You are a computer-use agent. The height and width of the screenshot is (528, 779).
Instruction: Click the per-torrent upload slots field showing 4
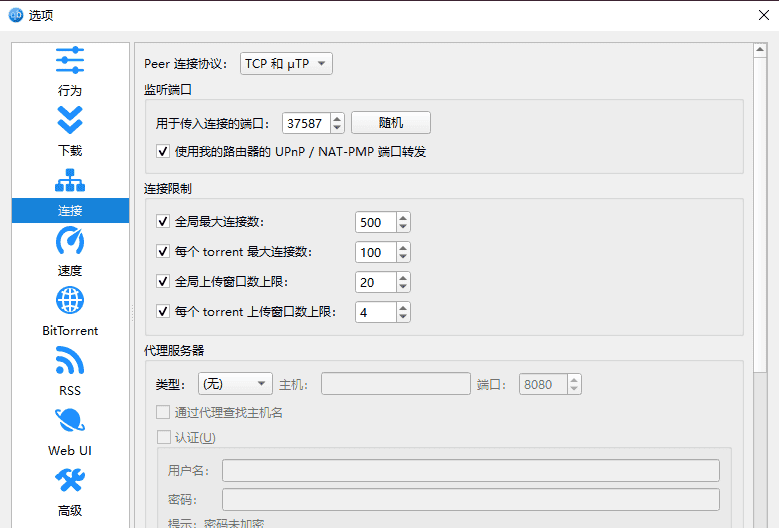click(376, 312)
